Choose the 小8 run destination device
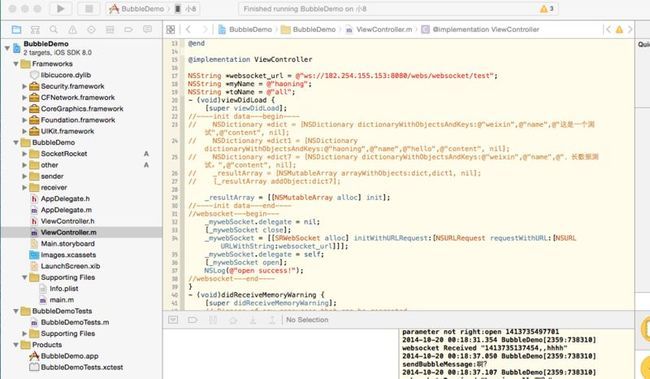650x379 pixels. click(186, 9)
